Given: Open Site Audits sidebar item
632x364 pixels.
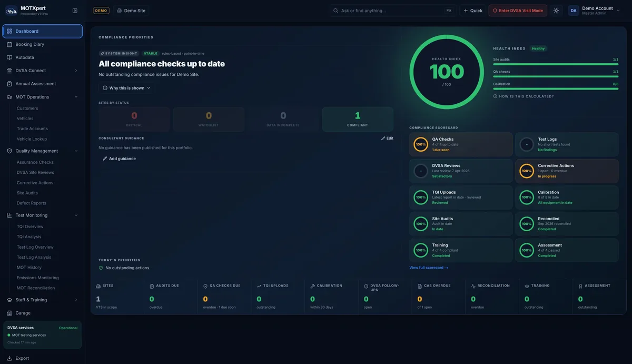Looking at the screenshot, I should tap(27, 193).
